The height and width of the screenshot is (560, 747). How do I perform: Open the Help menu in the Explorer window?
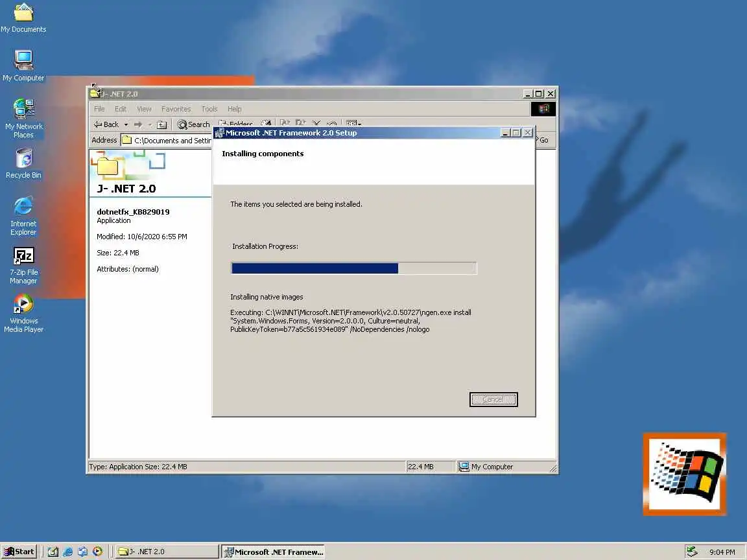(234, 109)
